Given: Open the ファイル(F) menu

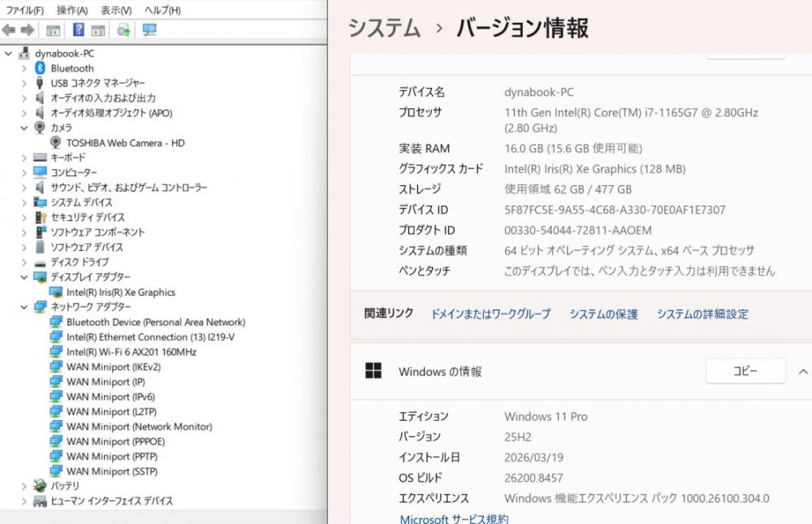Looking at the screenshot, I should pos(24,11).
